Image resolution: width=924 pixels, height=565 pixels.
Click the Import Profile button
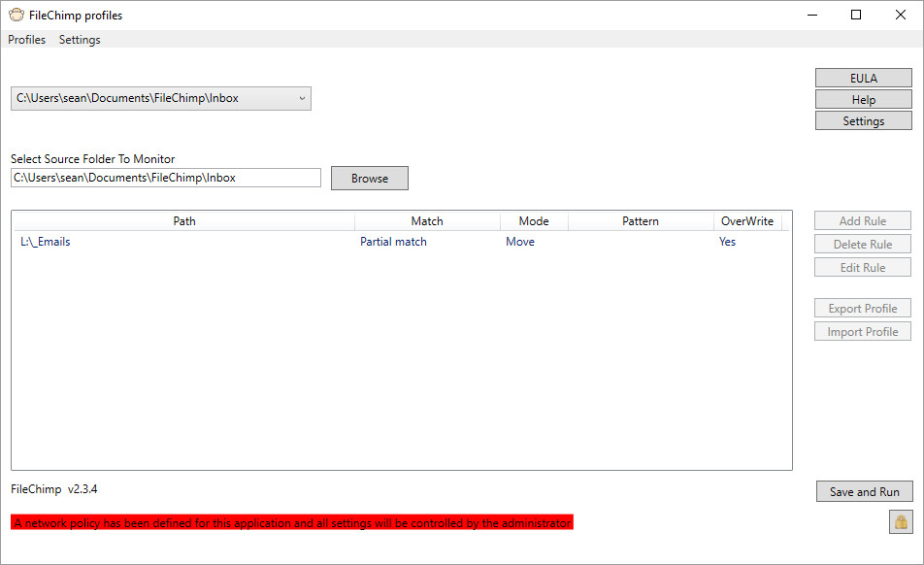coord(863,332)
